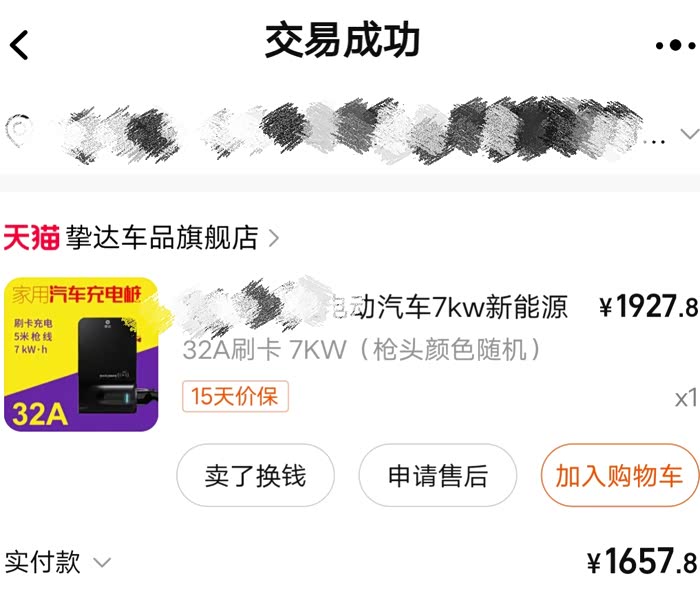
Task: Tap the 32A刷卡 7KW specification text
Action: (362, 350)
